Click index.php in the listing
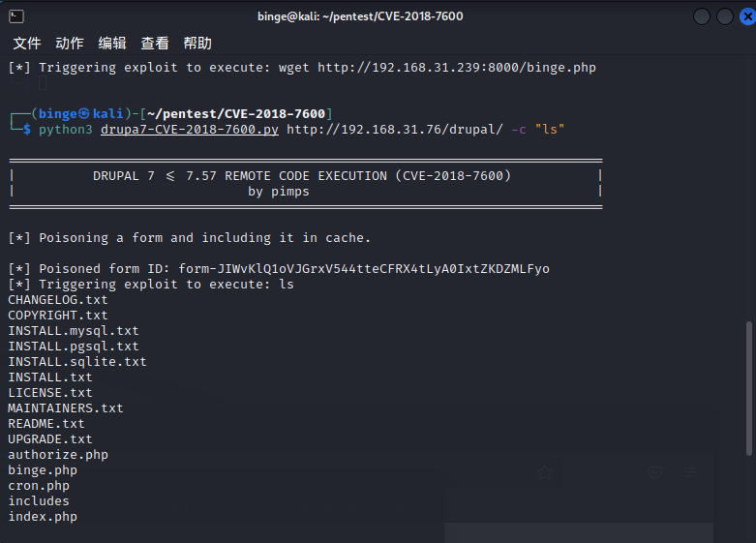756x543 pixels. tap(43, 517)
